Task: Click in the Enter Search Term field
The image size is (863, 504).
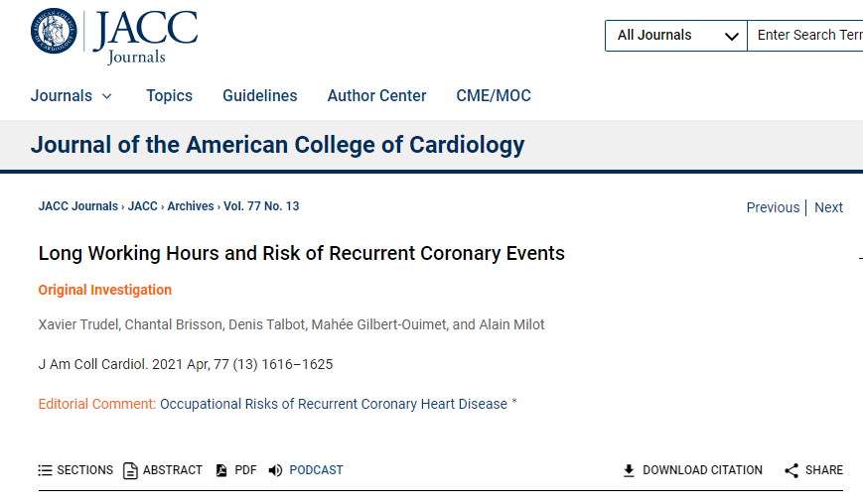Action: point(805,36)
